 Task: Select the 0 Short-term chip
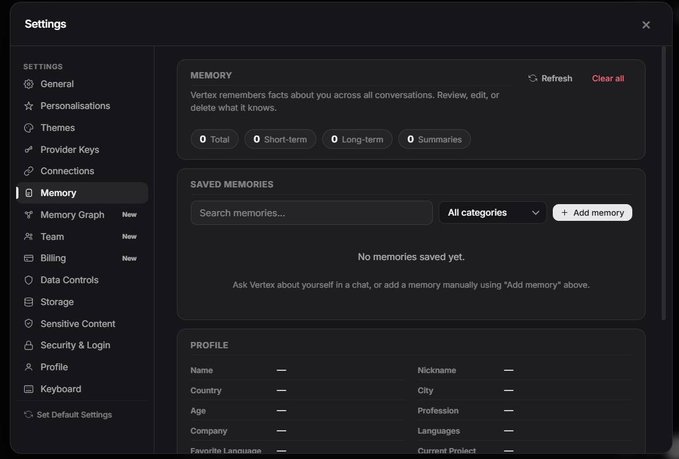[x=280, y=139]
